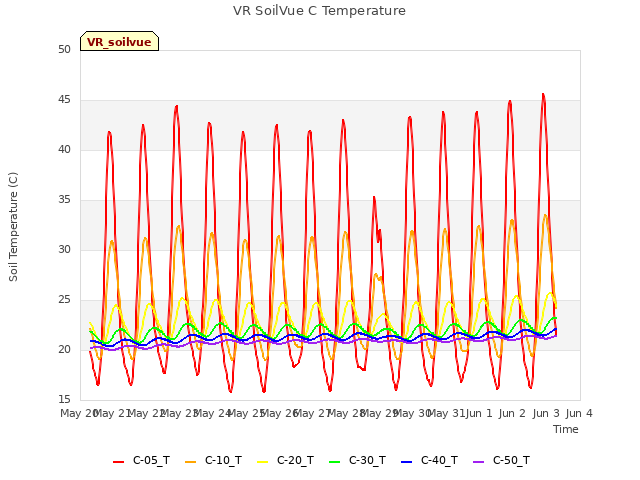Image resolution: width=640 pixels, height=480 pixels.
Task: Click the blue C-40_T legend color marker
Action: pos(407,462)
